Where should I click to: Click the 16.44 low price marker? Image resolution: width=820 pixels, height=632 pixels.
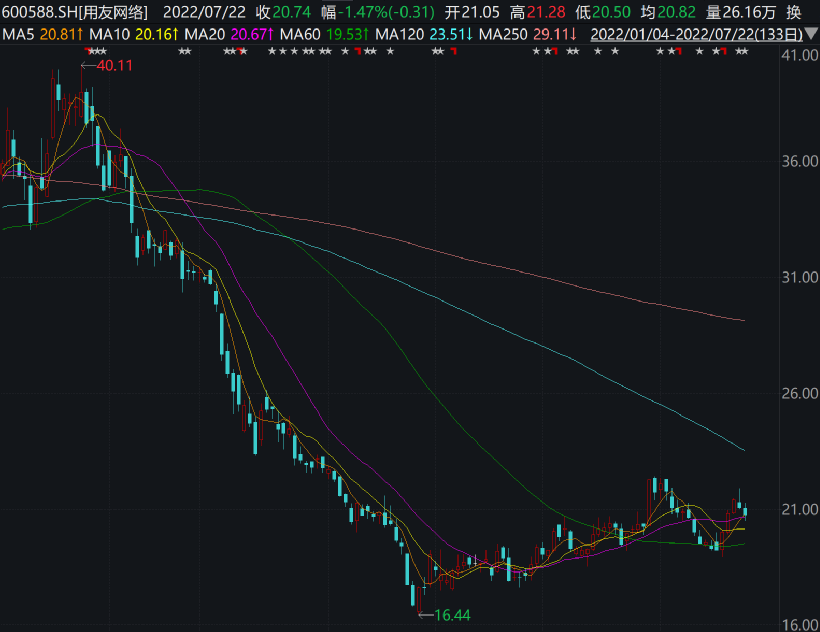pos(448,615)
